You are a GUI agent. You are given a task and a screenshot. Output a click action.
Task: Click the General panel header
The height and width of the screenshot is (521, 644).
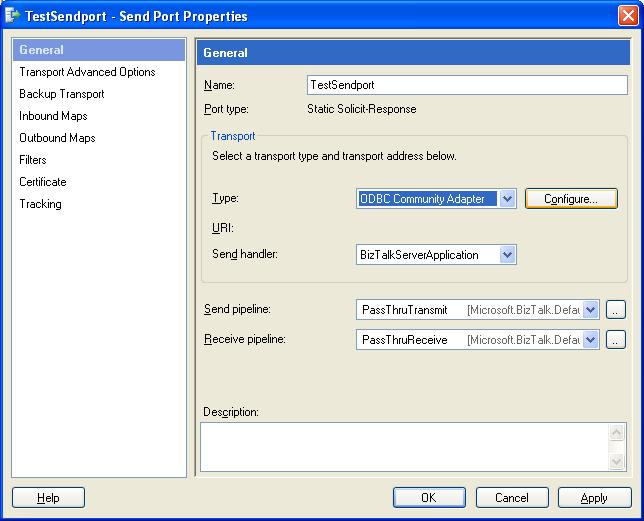(x=413, y=53)
